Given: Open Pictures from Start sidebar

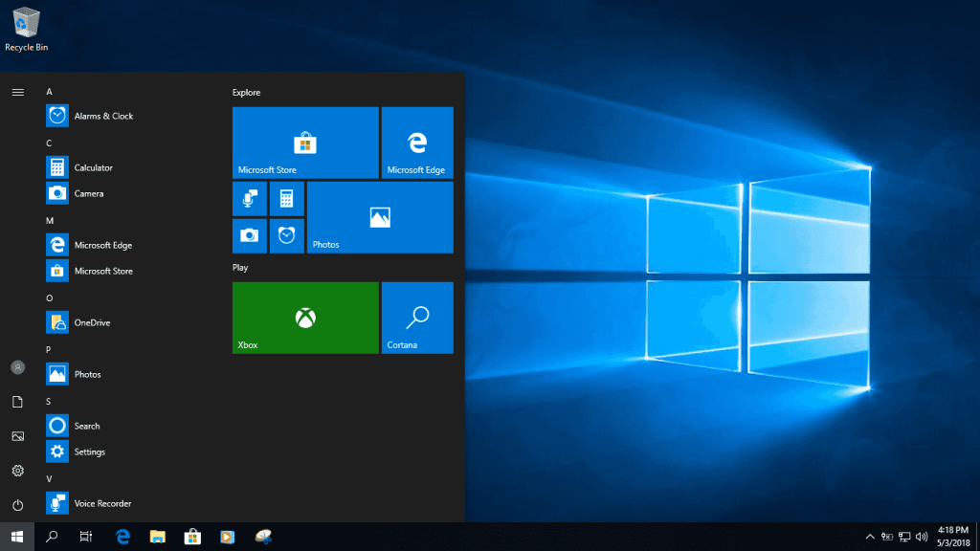Looking at the screenshot, I should pyautogui.click(x=17, y=436).
